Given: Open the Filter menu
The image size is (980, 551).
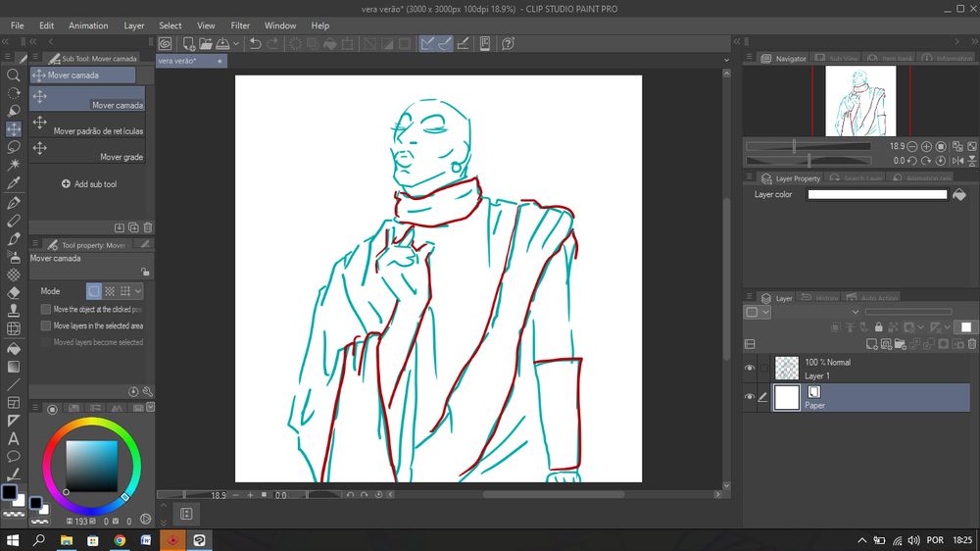Looking at the screenshot, I should (240, 25).
